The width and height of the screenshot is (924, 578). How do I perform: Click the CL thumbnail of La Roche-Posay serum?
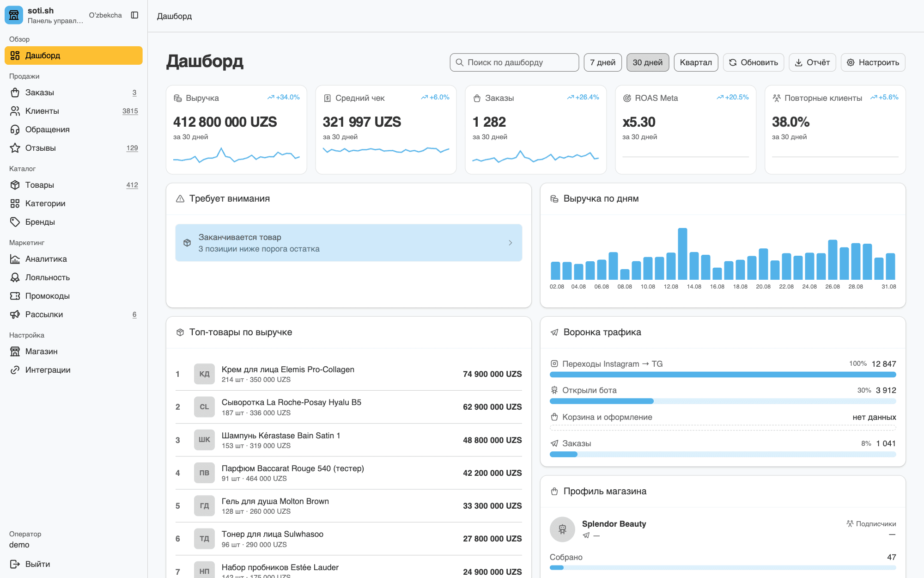click(x=204, y=407)
